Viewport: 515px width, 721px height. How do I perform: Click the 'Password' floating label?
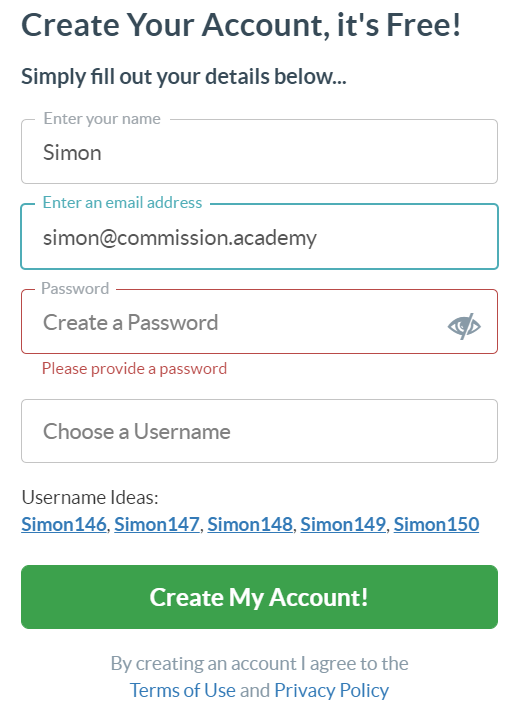(x=75, y=288)
